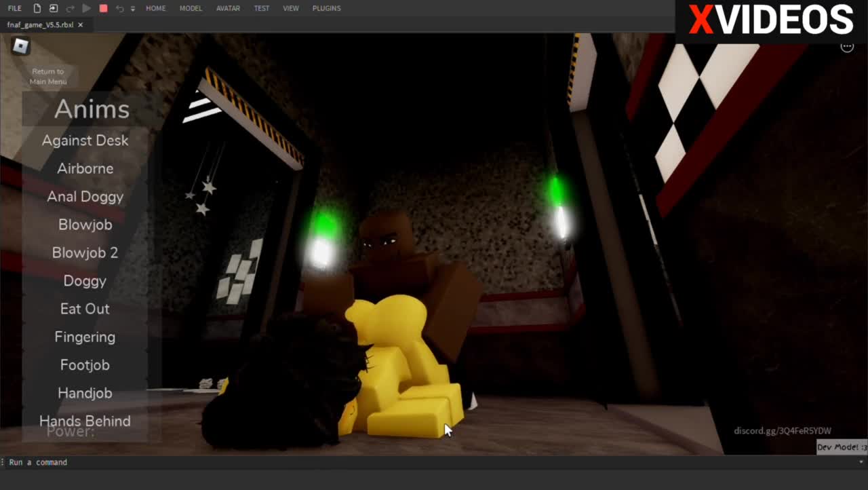Image resolution: width=868 pixels, height=490 pixels.
Task: Close the fnaf_game_V5.5.rbxl tab
Action: pos(81,24)
